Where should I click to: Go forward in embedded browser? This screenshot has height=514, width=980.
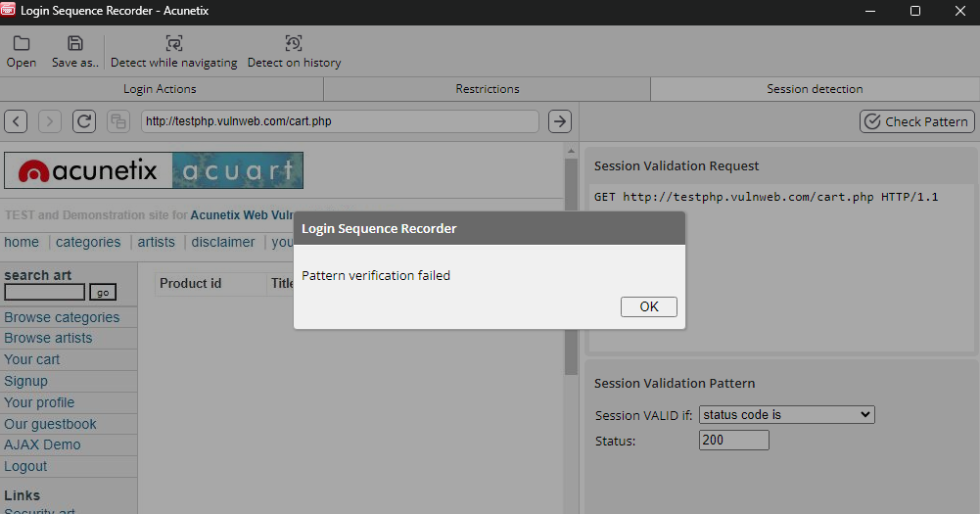[x=50, y=121]
